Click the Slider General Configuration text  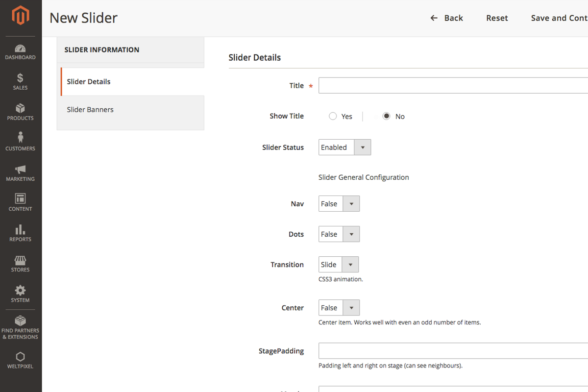coord(364,177)
